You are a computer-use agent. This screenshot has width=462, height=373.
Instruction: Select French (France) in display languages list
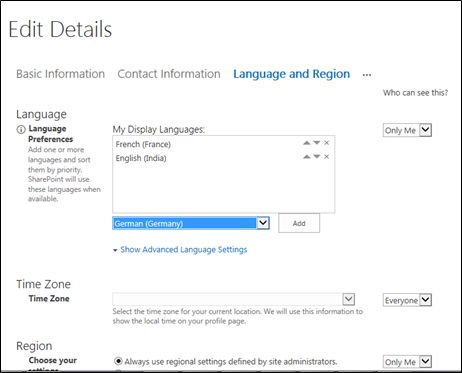click(x=143, y=144)
